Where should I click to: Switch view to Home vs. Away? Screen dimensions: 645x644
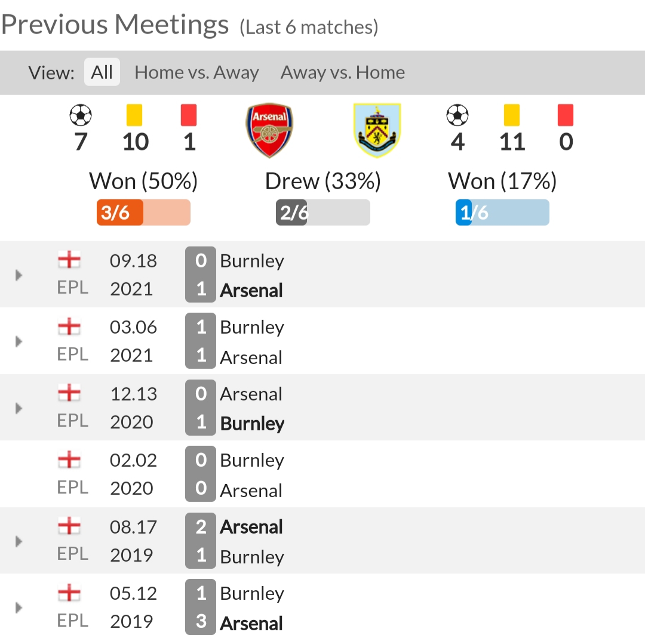pos(196,72)
